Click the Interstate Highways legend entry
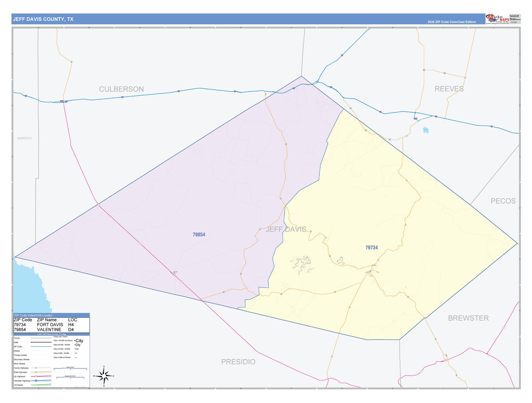Image resolution: width=532 pixels, height=403 pixels. [x=32, y=381]
